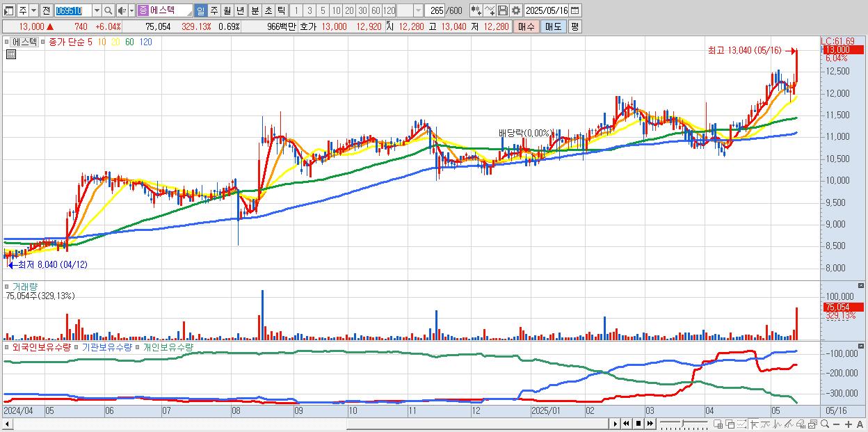Screen dimensions: 868x432
Task: Open the calendar date picker icon
Action: pyautogui.click(x=574, y=10)
